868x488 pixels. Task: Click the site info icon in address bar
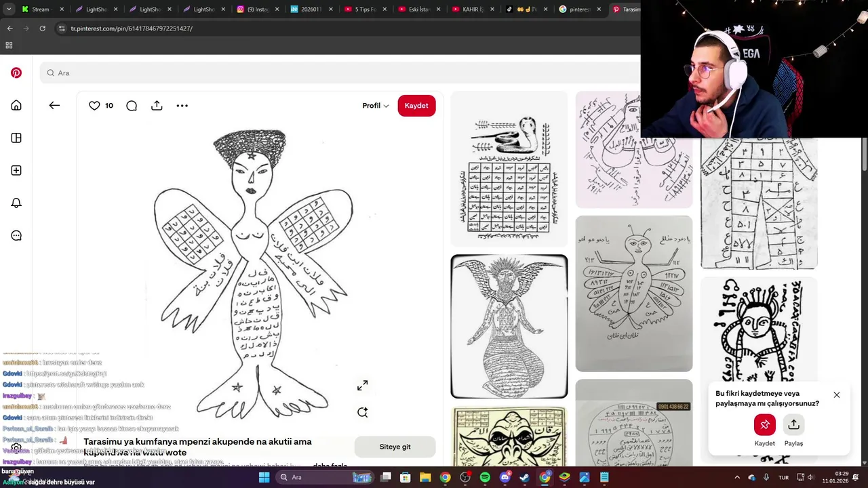coord(62,28)
